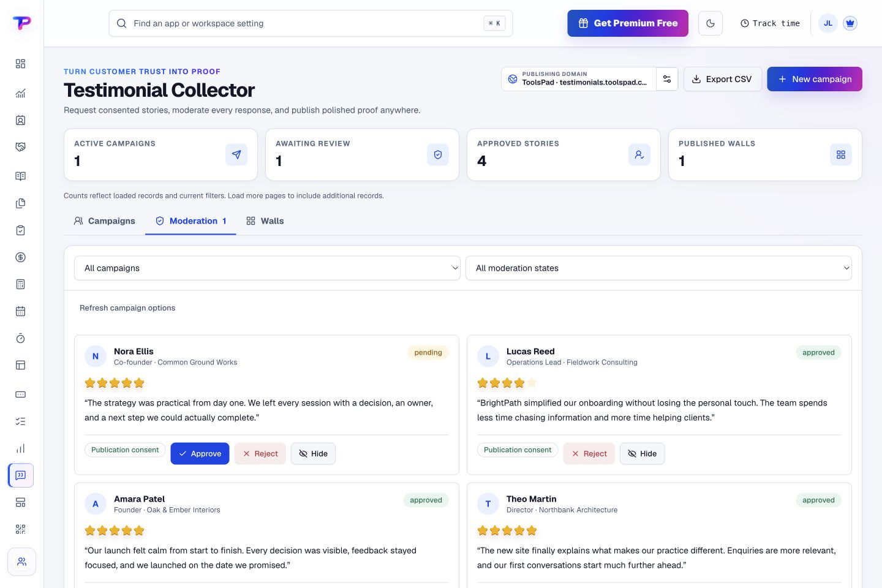Open the team users icon at sidebar bottom
Image resolution: width=882 pixels, height=588 pixels.
coord(21,562)
